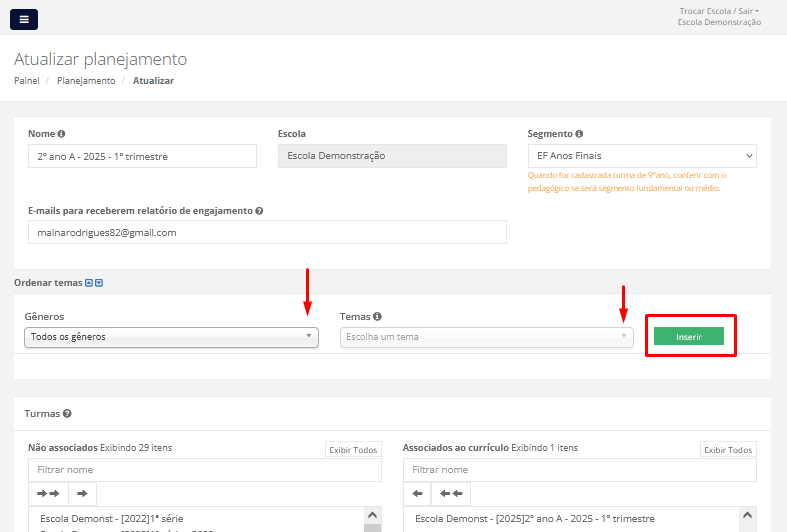Viewport: 787px width, 532px height.
Task: Open the Segmento EF Anos Finais dropdown
Action: coord(642,156)
